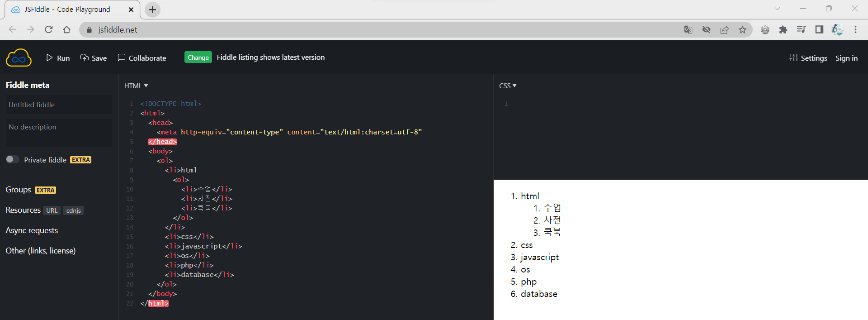Open the Extensions puzzle icon
The width and height of the screenshot is (868, 320).
coord(783,29)
